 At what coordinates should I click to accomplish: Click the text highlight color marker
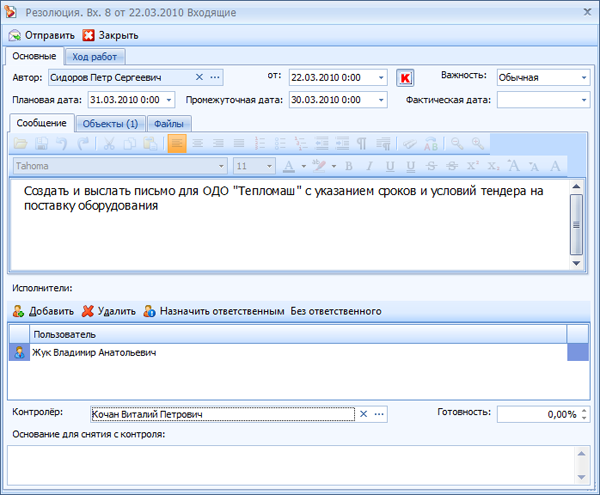tap(319, 166)
